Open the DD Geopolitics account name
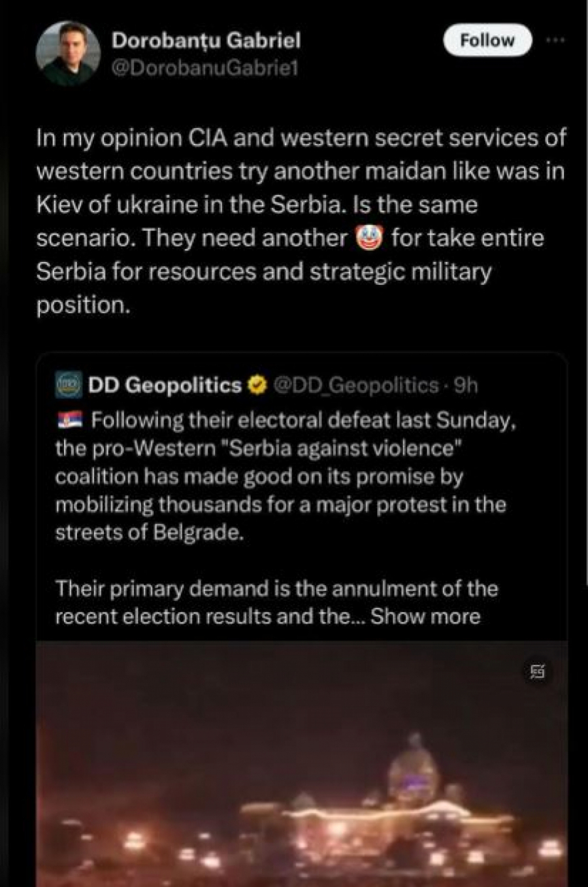The height and width of the screenshot is (887, 588). click(165, 385)
